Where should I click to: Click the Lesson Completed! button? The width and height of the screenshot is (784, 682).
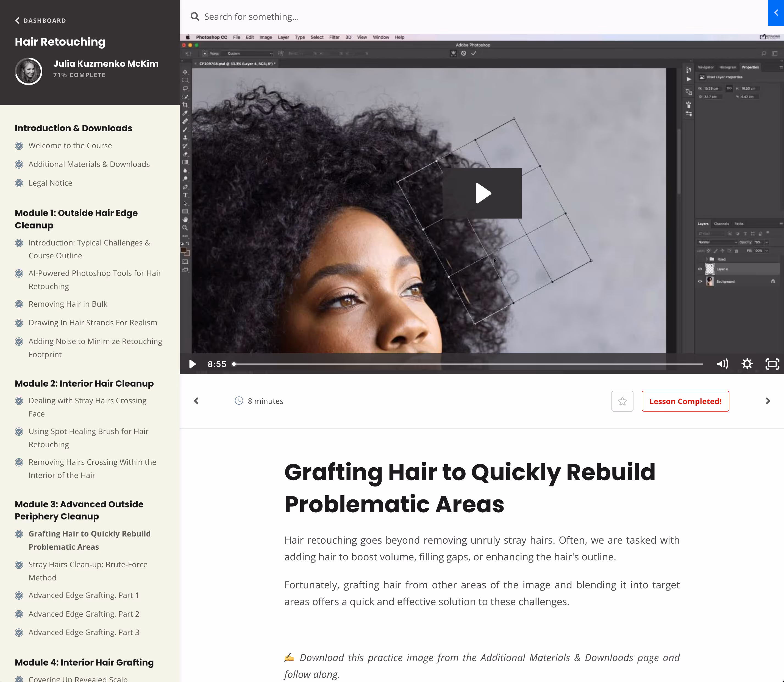pyautogui.click(x=685, y=401)
